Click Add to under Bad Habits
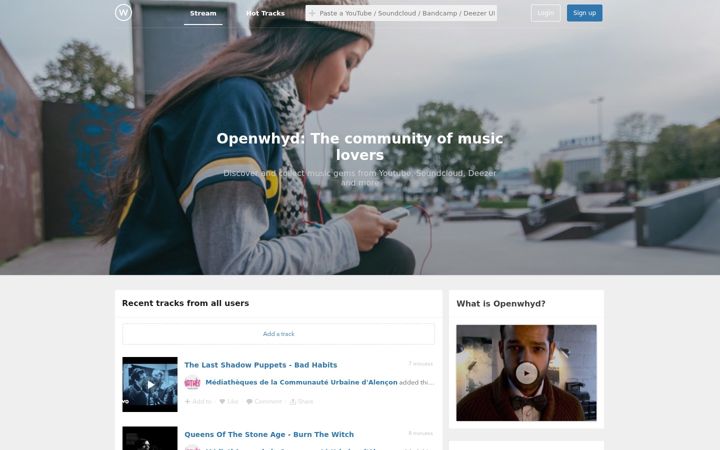Screen dimensions: 720x450 click(x=198, y=401)
